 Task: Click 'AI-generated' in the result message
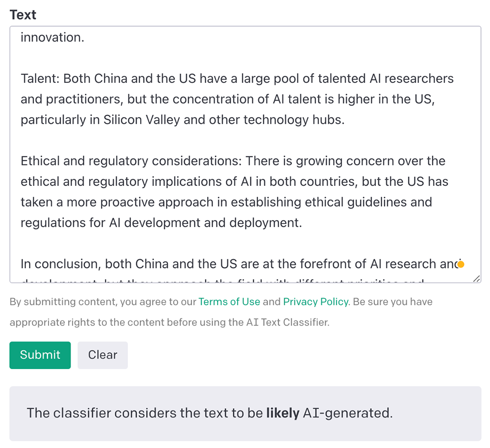[x=347, y=413]
